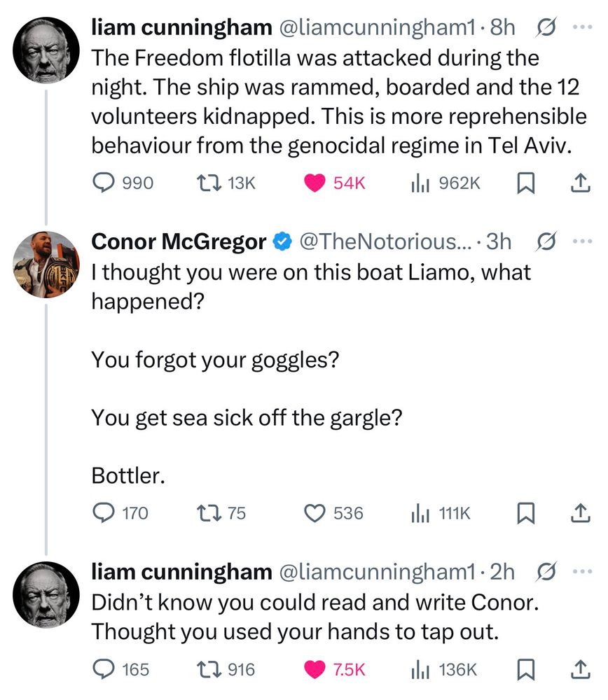The height and width of the screenshot is (700, 608).
Task: View analytics of Liam's 136K views reply
Action: pyautogui.click(x=420, y=670)
